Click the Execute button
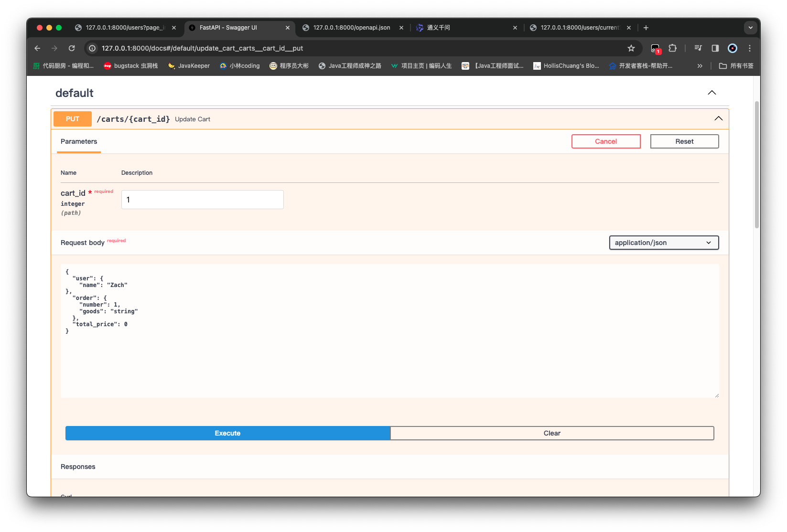 tap(227, 433)
